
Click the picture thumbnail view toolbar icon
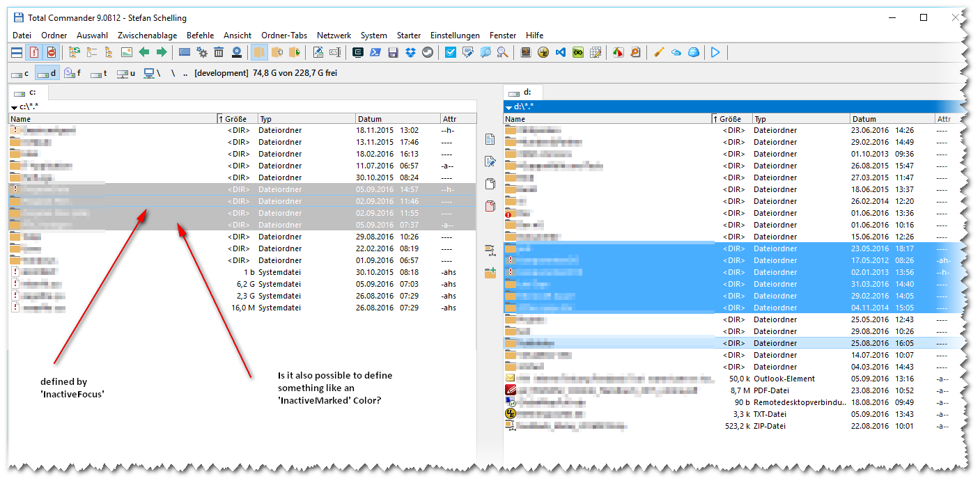[x=127, y=52]
